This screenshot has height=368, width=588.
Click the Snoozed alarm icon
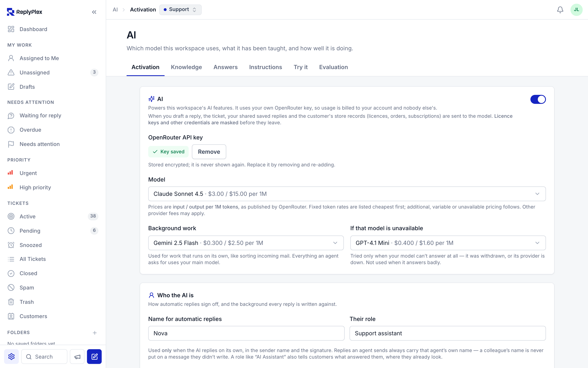[x=11, y=245]
